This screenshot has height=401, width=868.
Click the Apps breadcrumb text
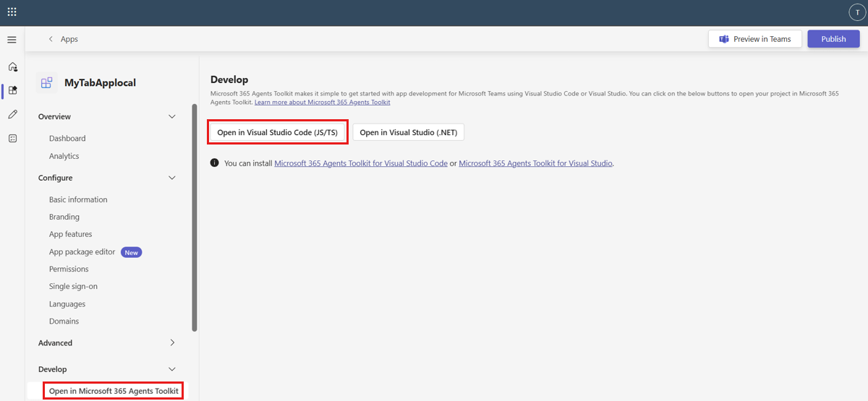coord(69,39)
